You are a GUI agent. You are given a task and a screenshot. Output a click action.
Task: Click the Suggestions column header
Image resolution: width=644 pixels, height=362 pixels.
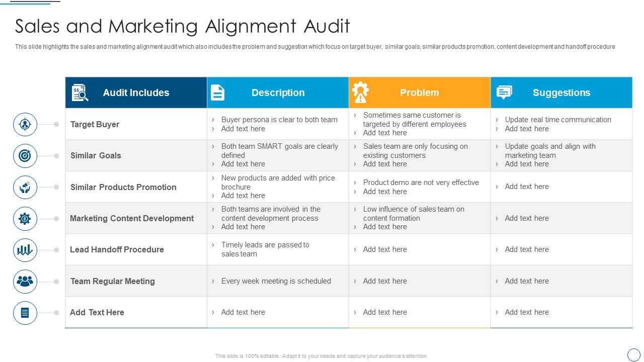click(x=561, y=93)
